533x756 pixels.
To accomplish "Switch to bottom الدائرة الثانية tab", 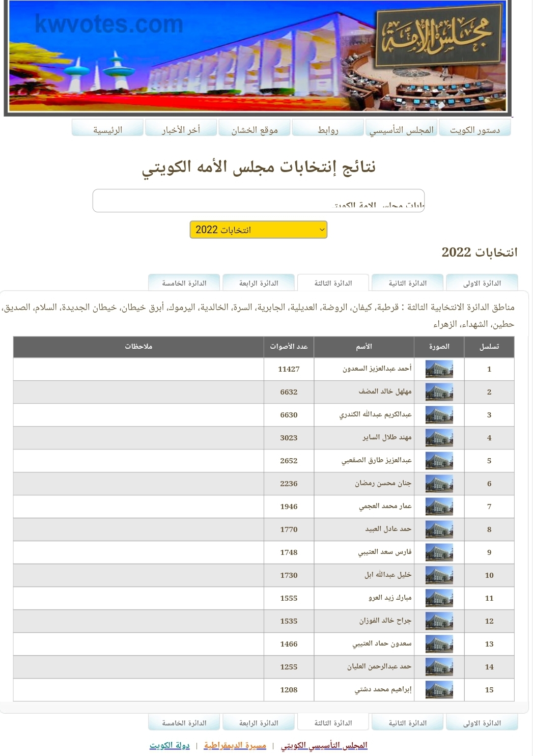I will (408, 723).
